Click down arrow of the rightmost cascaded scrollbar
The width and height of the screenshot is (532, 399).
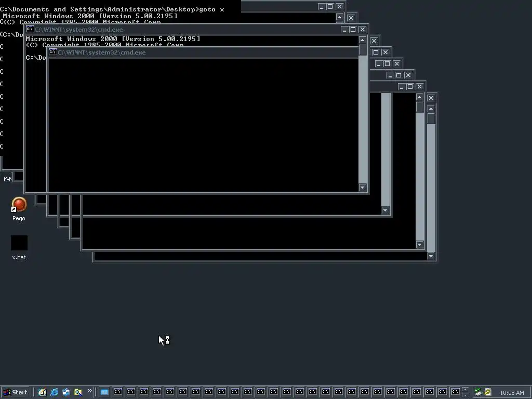[x=431, y=256]
